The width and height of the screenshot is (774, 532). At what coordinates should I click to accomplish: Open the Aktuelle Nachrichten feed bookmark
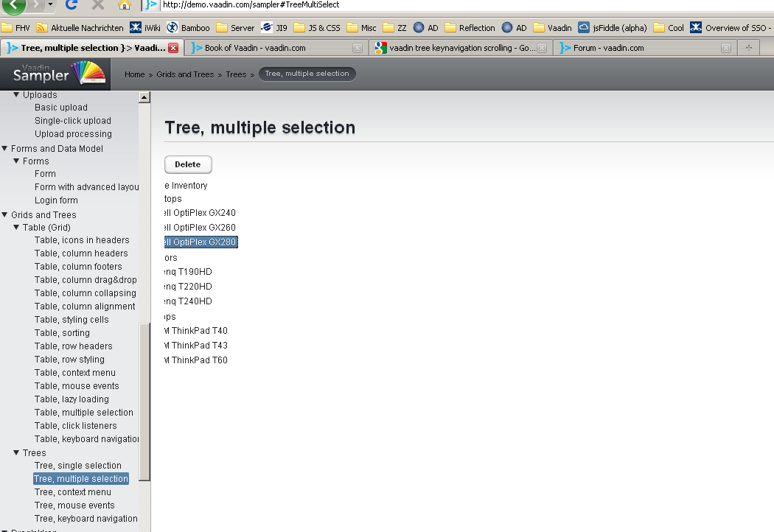click(x=80, y=28)
